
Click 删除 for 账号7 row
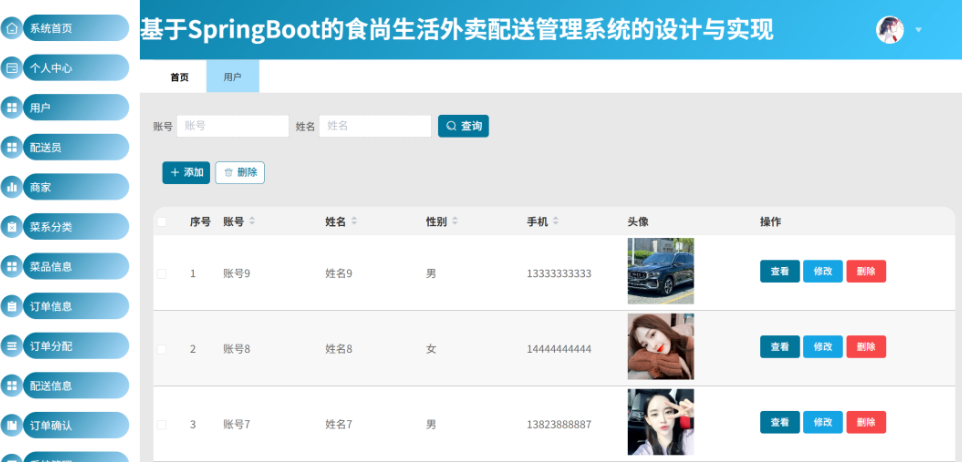(x=866, y=422)
